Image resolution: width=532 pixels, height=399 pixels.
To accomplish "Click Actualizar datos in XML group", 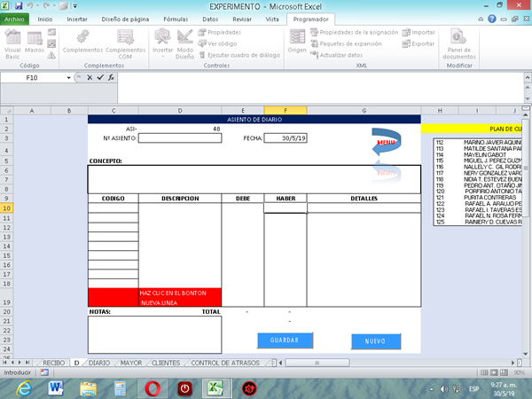I will click(x=337, y=55).
